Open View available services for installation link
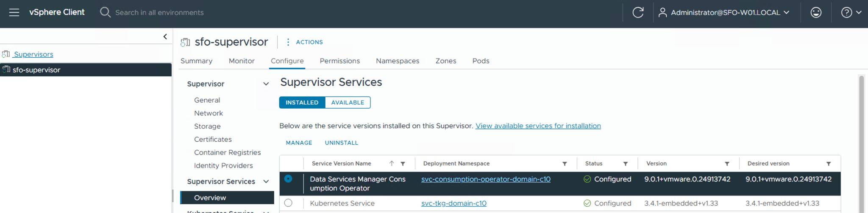The image size is (868, 213). (x=538, y=126)
